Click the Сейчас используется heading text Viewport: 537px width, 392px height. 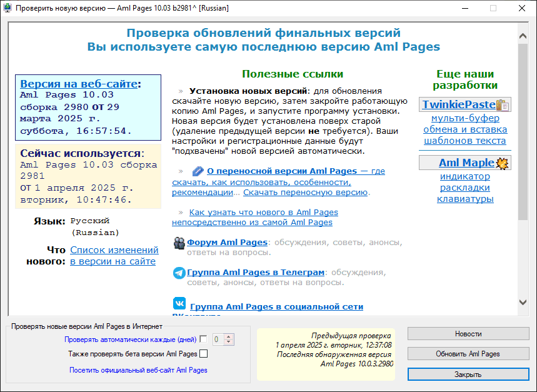[x=81, y=153]
